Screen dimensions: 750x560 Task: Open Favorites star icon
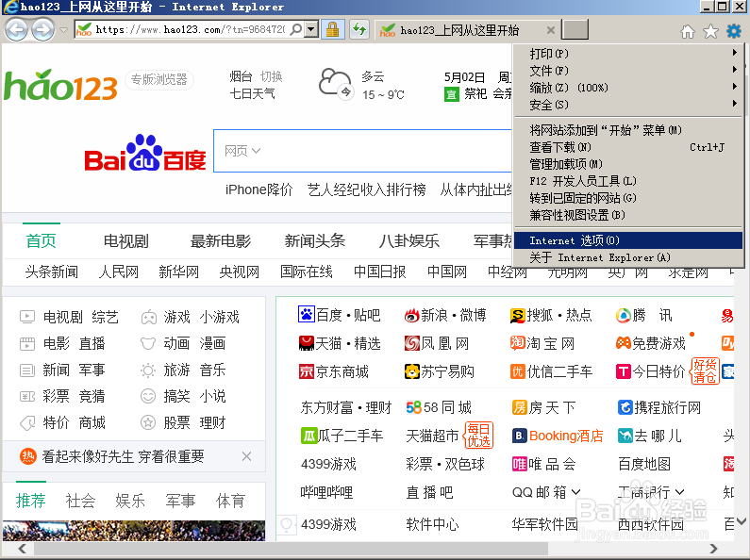click(x=710, y=31)
